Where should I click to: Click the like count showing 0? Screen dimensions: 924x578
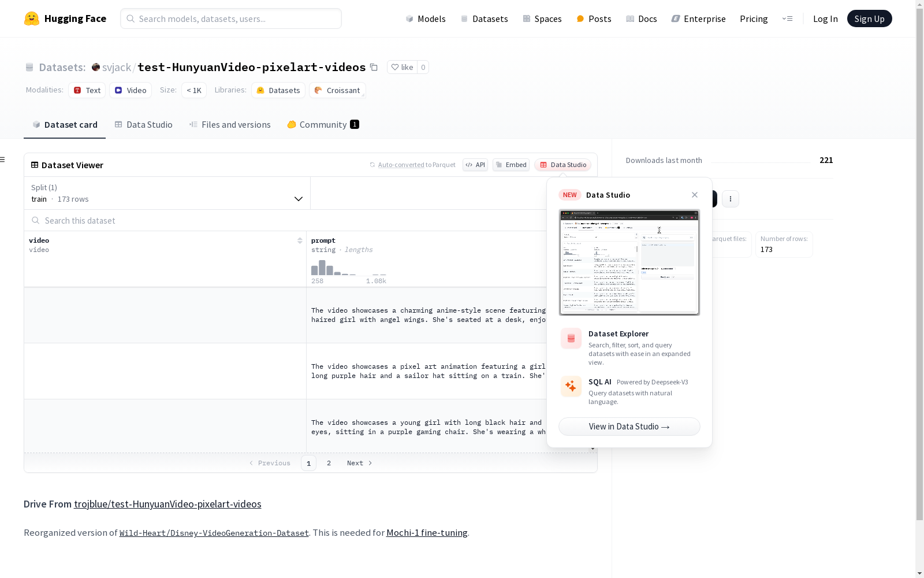coord(423,67)
